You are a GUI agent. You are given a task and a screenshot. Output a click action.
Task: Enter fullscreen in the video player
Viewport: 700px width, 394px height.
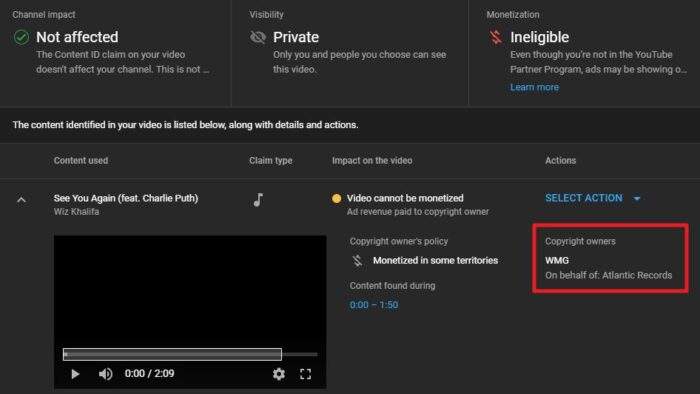click(305, 374)
